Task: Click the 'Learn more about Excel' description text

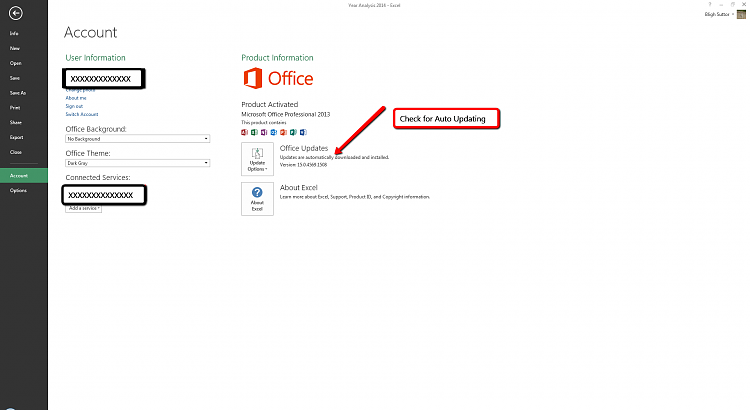Action: point(355,197)
